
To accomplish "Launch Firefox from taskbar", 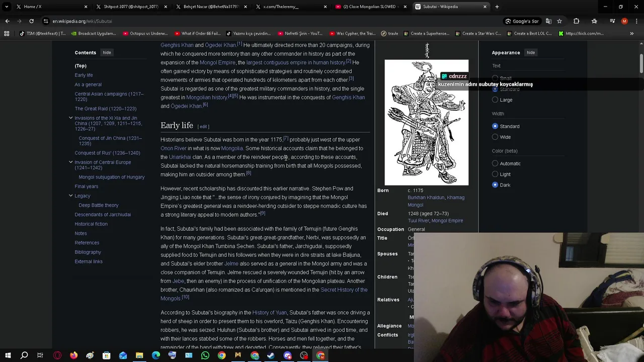I will 73,355.
